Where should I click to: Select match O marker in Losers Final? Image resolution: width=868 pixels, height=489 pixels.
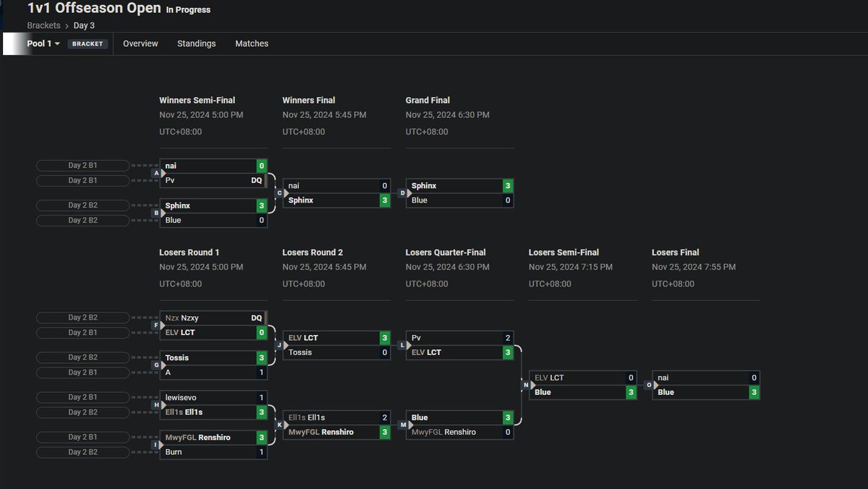(648, 385)
